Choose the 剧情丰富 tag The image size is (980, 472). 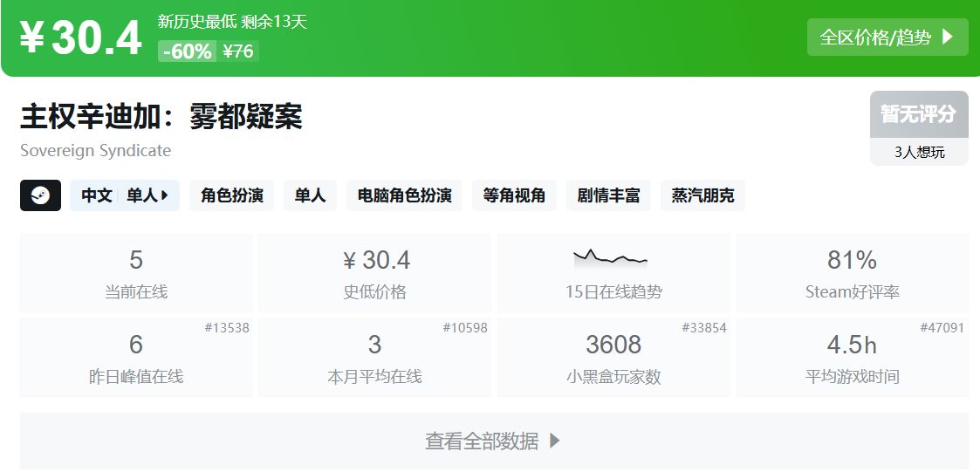(609, 195)
